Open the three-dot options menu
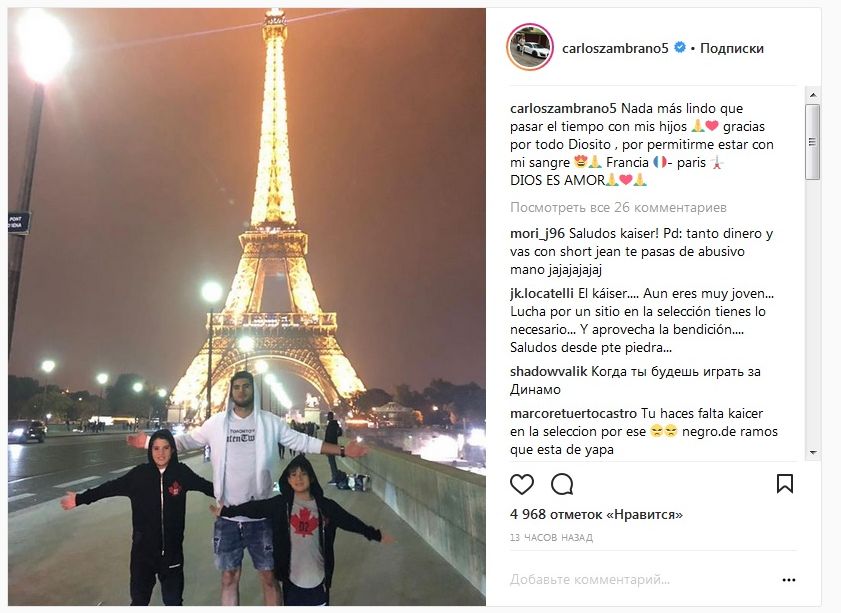This screenshot has width=841, height=613. (x=788, y=580)
